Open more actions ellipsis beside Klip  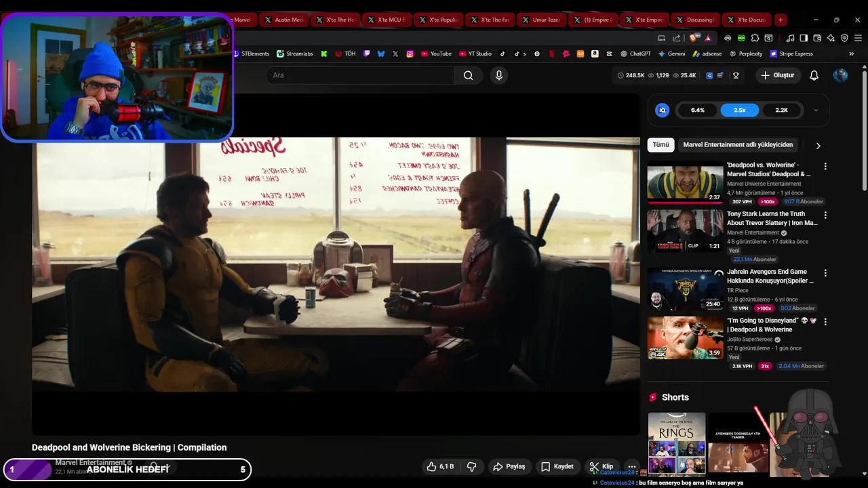632,466
